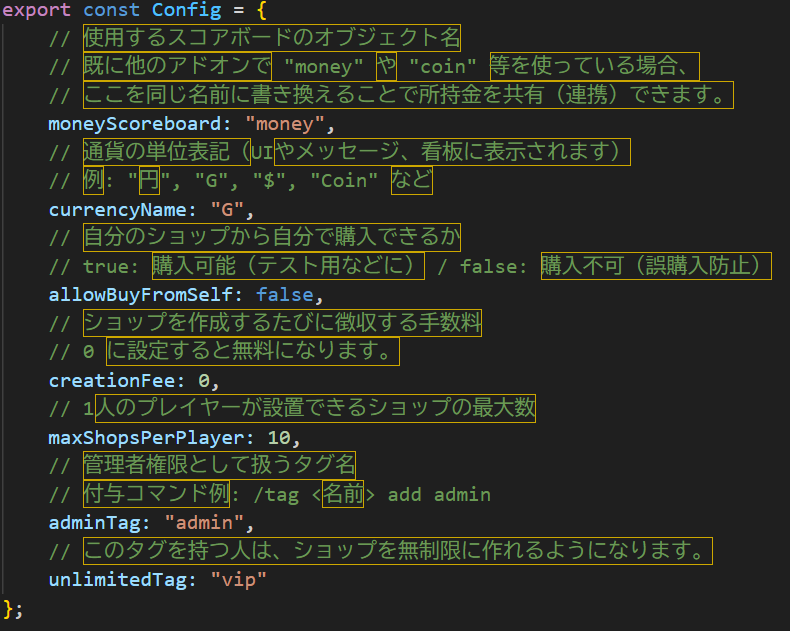This screenshot has height=631, width=790.
Task: Click the "export" keyword
Action: (38, 12)
